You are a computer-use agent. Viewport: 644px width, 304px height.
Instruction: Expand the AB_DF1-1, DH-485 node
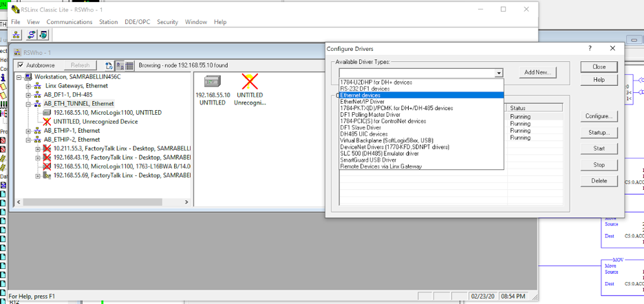(28, 95)
